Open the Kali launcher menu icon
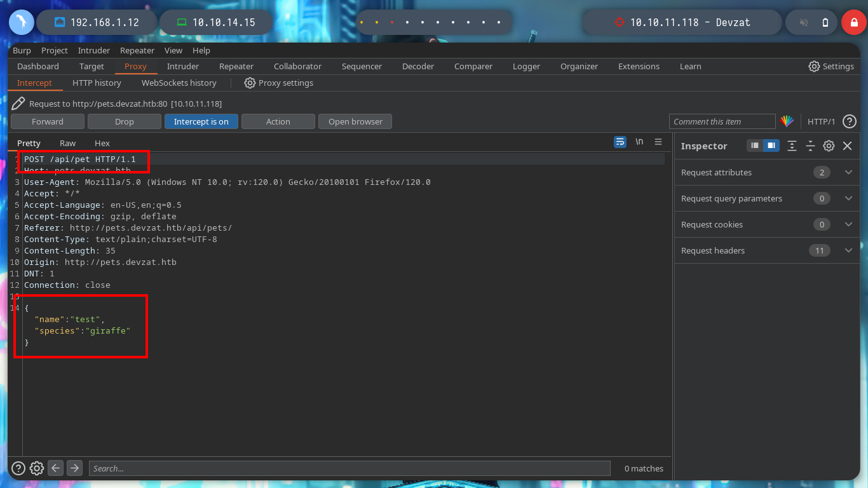The height and width of the screenshot is (488, 868). (x=22, y=22)
